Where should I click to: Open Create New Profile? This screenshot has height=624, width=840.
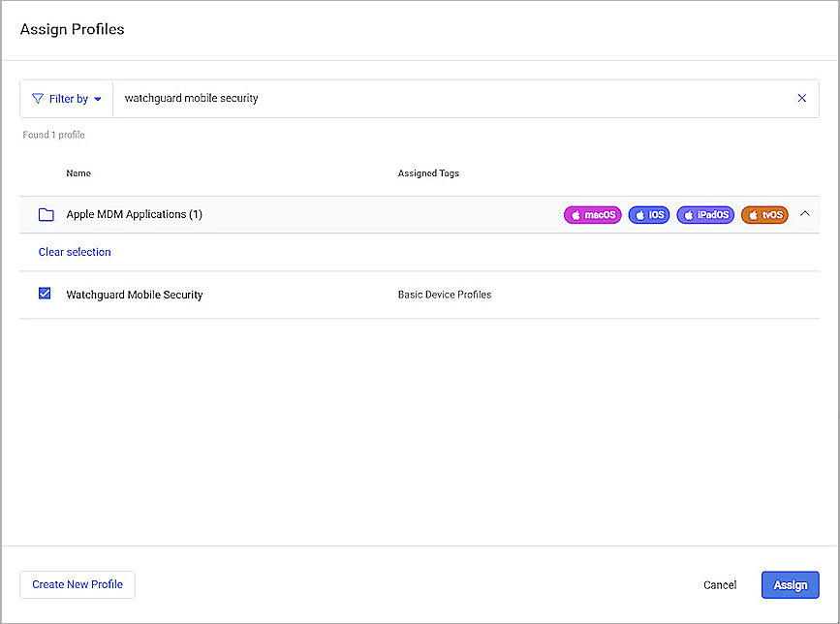77,584
